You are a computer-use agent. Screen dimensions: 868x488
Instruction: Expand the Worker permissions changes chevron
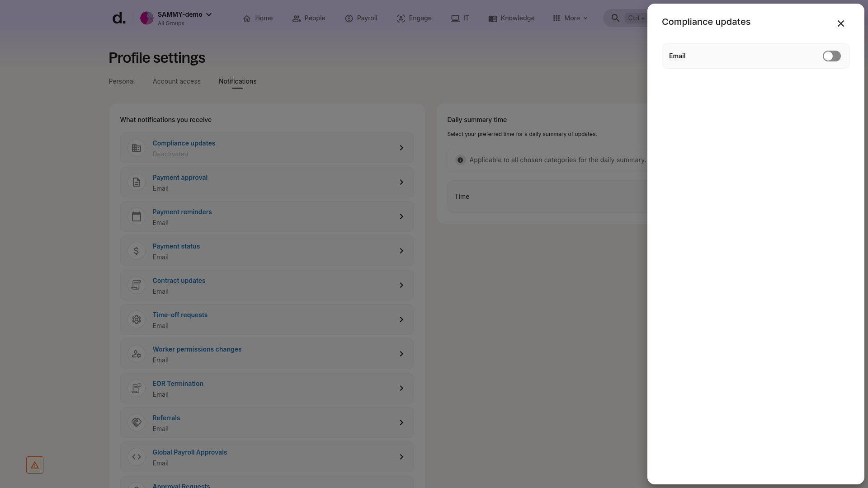point(401,354)
